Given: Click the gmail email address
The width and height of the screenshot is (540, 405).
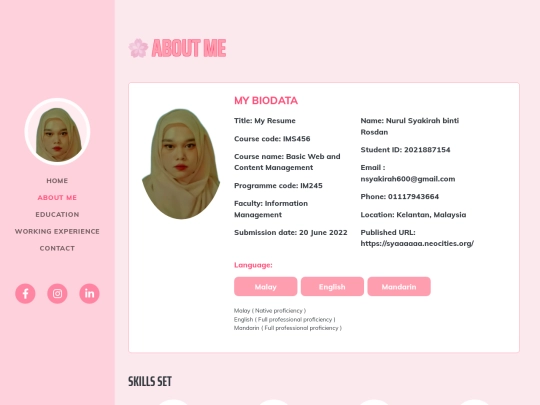Looking at the screenshot, I should [408, 179].
